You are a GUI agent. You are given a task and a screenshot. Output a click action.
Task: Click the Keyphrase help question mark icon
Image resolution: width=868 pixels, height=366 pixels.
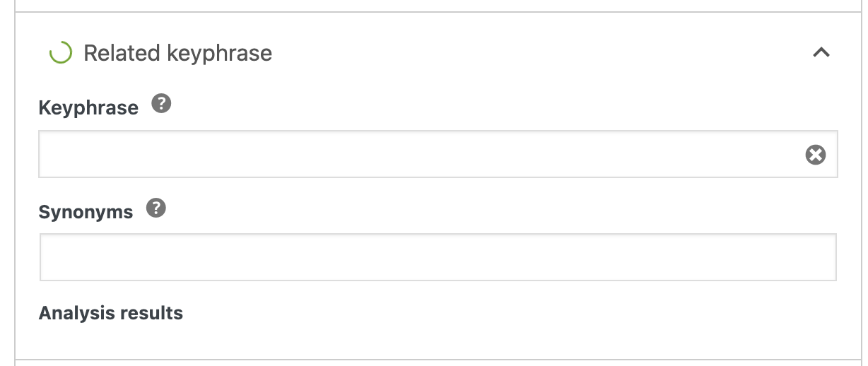(x=162, y=105)
